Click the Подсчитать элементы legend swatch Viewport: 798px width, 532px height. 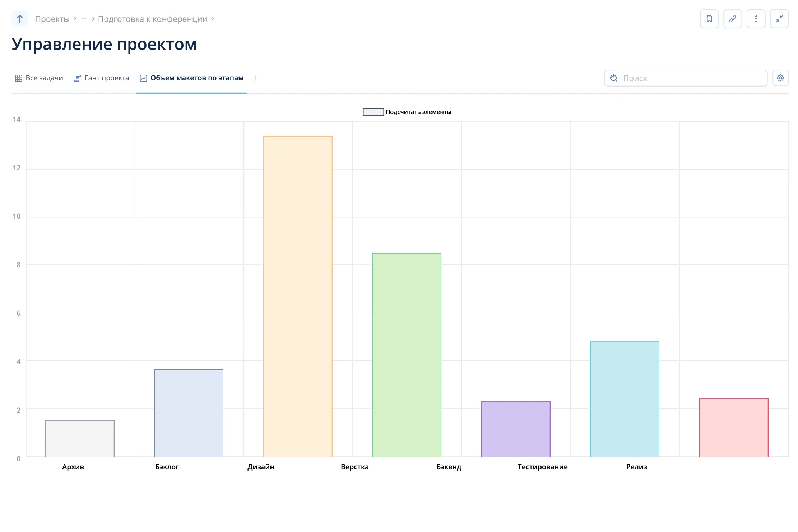pos(374,112)
